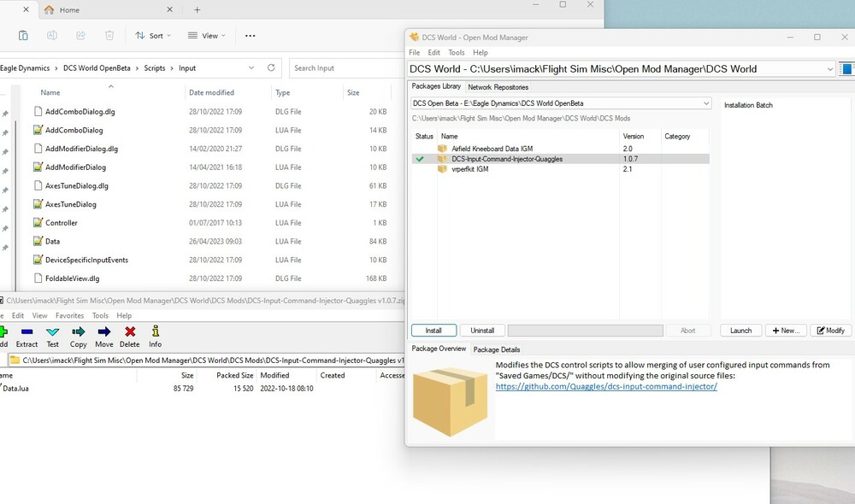Click the Explorer paste clipboard icon
855x504 pixels.
(x=23, y=35)
